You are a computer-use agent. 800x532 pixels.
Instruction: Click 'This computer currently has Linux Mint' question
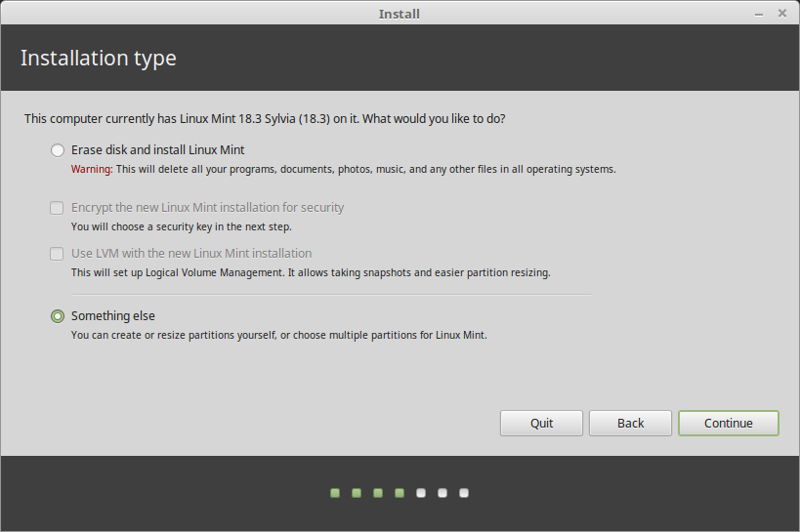coord(265,119)
